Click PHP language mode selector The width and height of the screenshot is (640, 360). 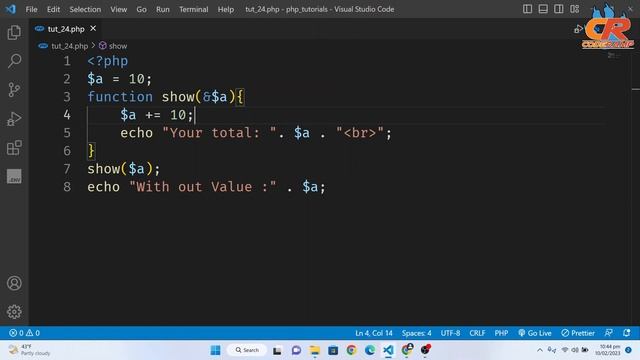pos(501,333)
